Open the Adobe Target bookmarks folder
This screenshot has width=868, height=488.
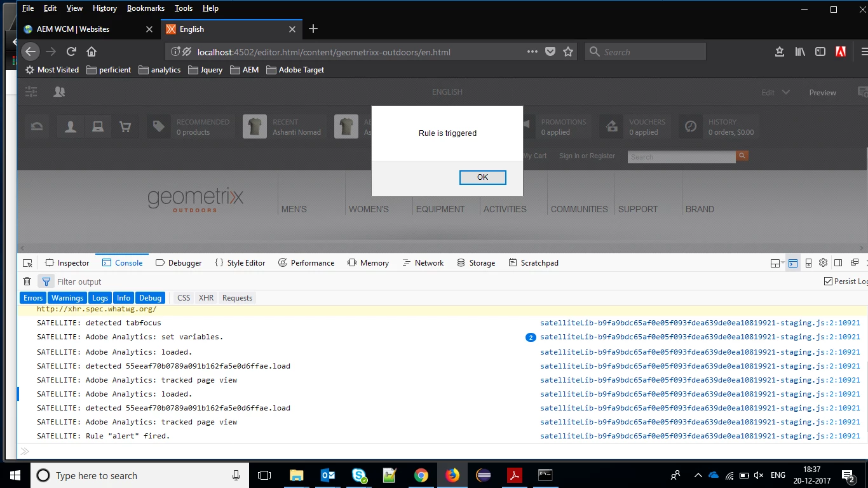pos(295,70)
